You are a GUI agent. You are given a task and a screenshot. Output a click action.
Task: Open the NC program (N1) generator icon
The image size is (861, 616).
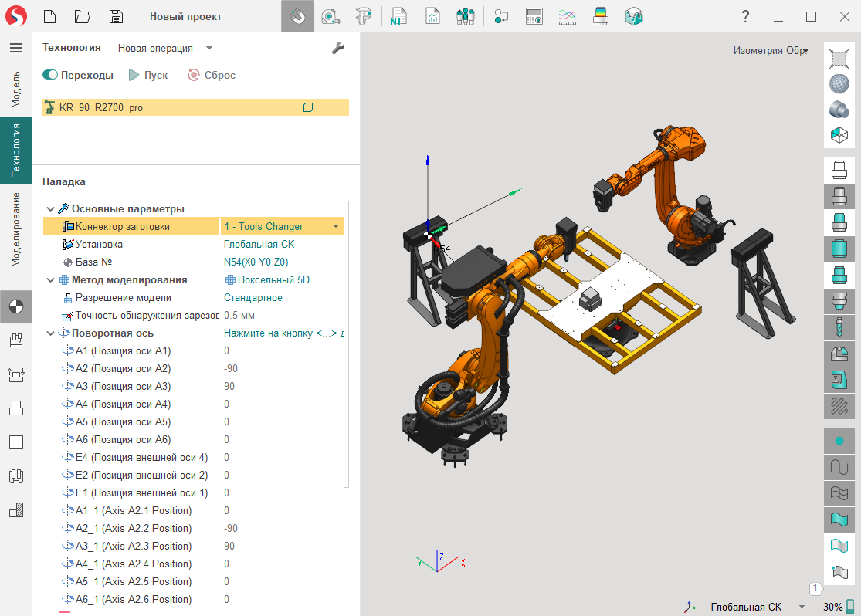click(398, 16)
